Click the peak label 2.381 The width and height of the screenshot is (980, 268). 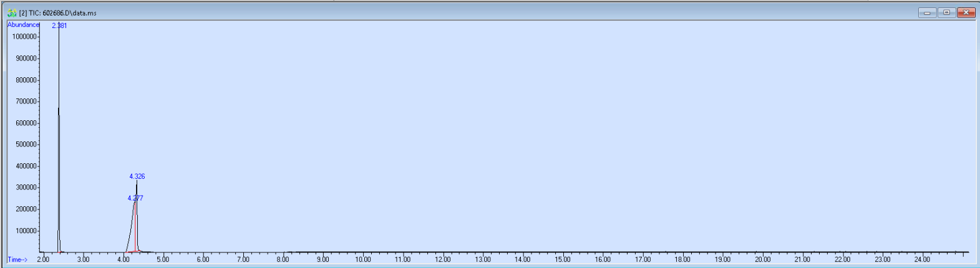59,26
